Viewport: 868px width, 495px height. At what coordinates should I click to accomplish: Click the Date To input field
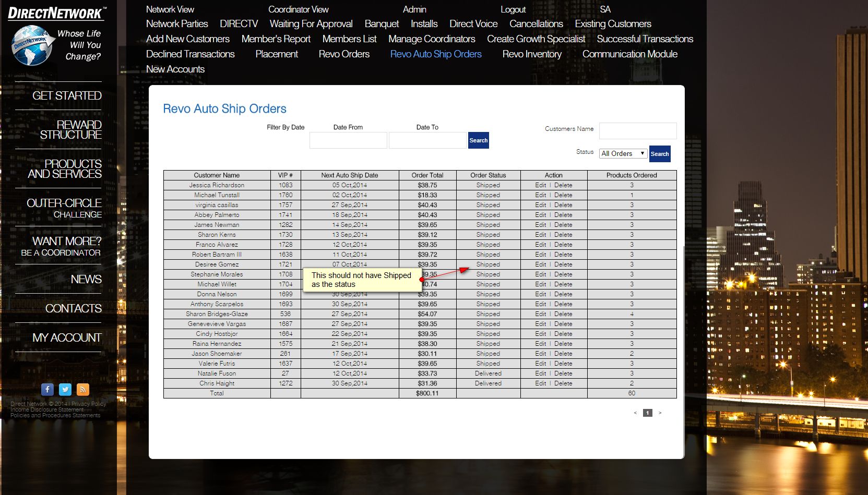(x=427, y=140)
